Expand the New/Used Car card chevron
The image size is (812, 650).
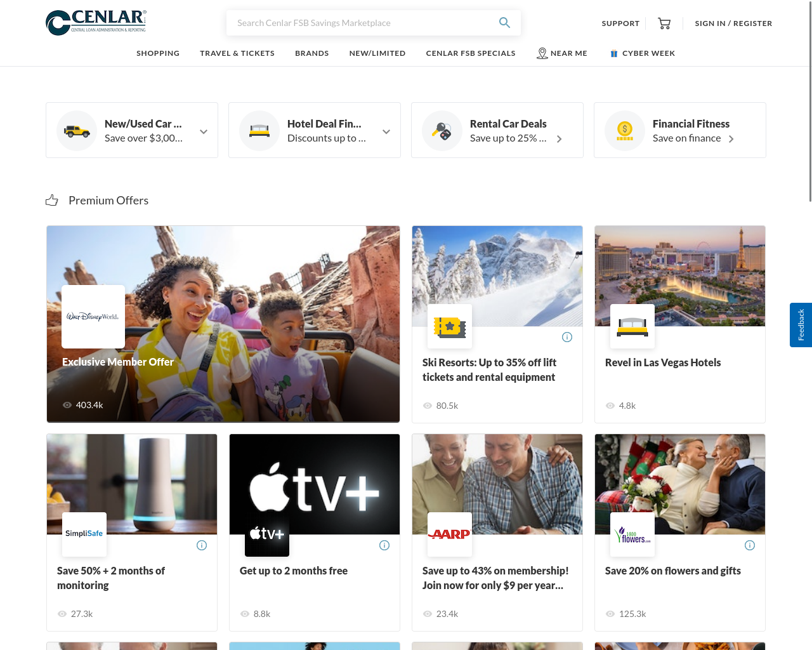point(204,131)
